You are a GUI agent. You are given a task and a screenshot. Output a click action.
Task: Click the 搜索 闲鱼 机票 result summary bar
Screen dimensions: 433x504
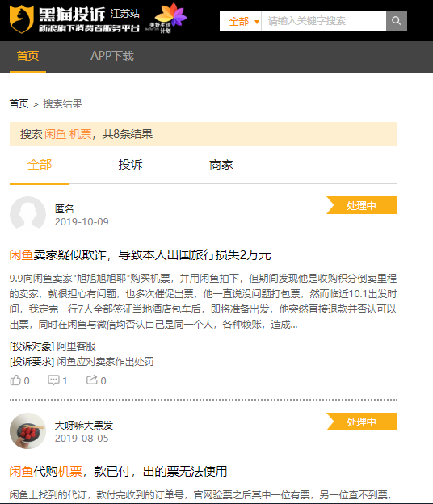204,134
